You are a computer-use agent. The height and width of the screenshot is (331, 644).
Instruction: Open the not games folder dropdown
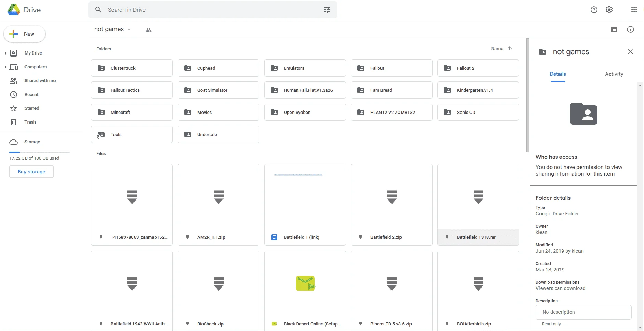129,29
